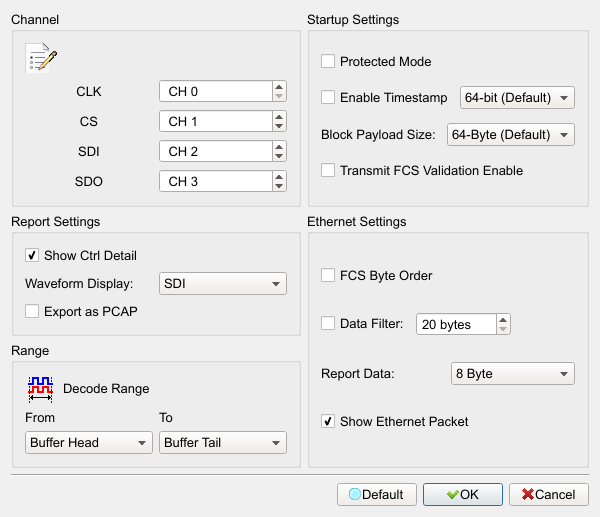Enable the Data Filter checkbox
This screenshot has height=517, width=600.
click(328, 323)
